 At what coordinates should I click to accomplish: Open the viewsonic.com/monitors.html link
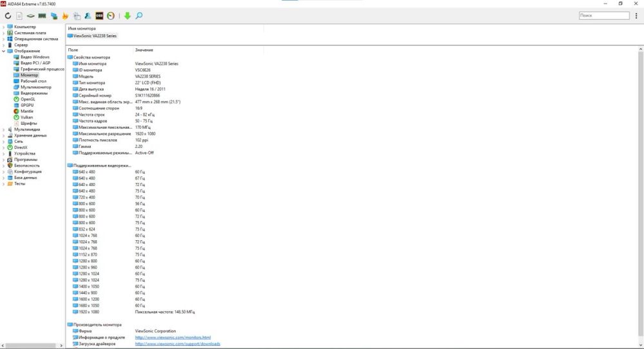[x=173, y=337]
